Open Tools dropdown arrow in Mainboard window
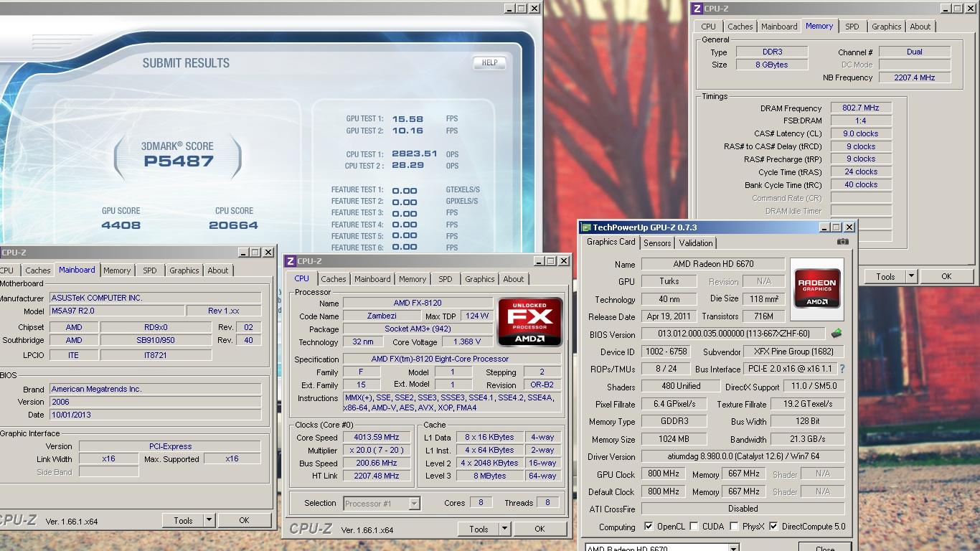The width and height of the screenshot is (980, 551). (209, 520)
